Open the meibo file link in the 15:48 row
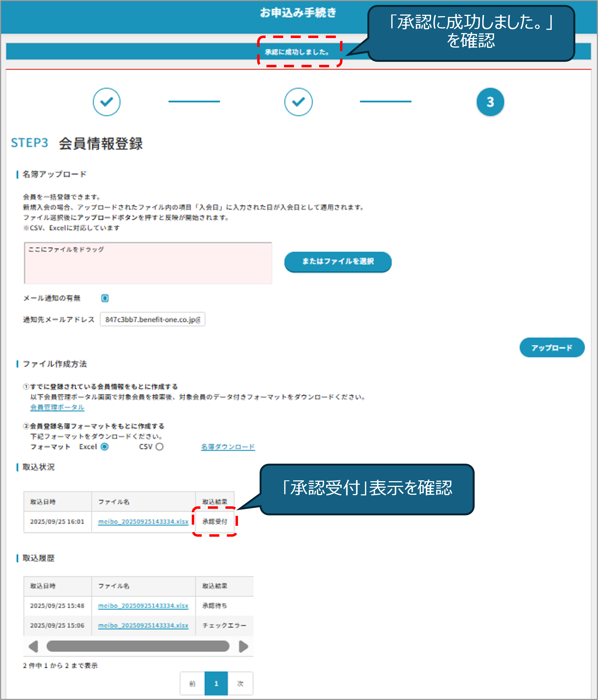 coord(143,605)
